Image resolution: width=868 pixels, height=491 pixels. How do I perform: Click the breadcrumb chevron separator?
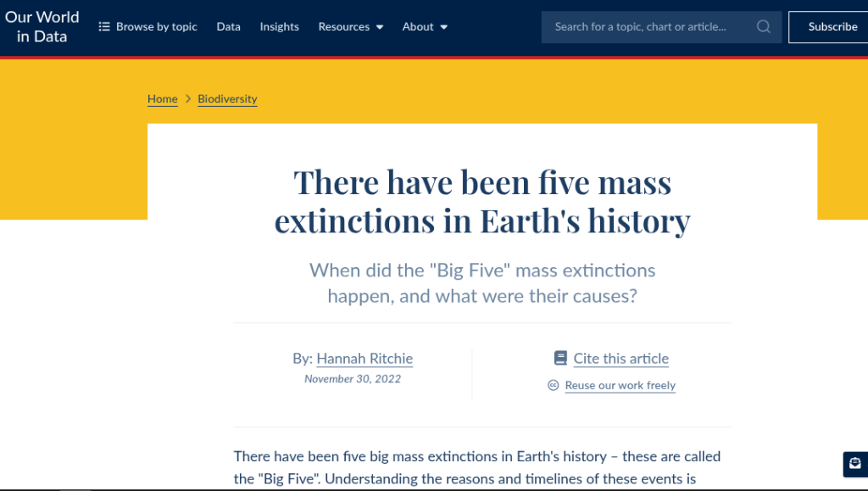point(187,98)
